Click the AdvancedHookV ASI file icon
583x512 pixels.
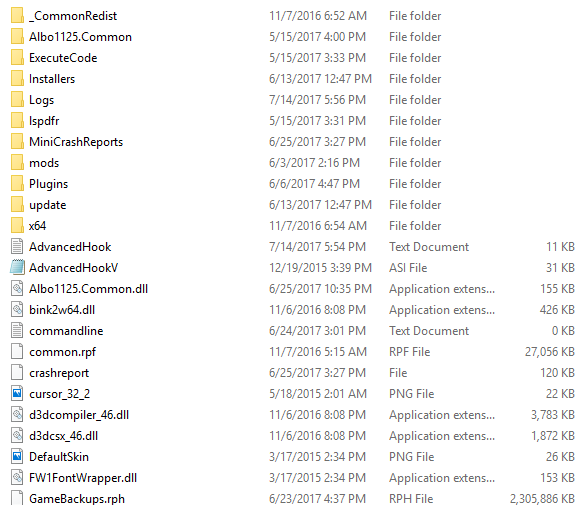click(17, 268)
